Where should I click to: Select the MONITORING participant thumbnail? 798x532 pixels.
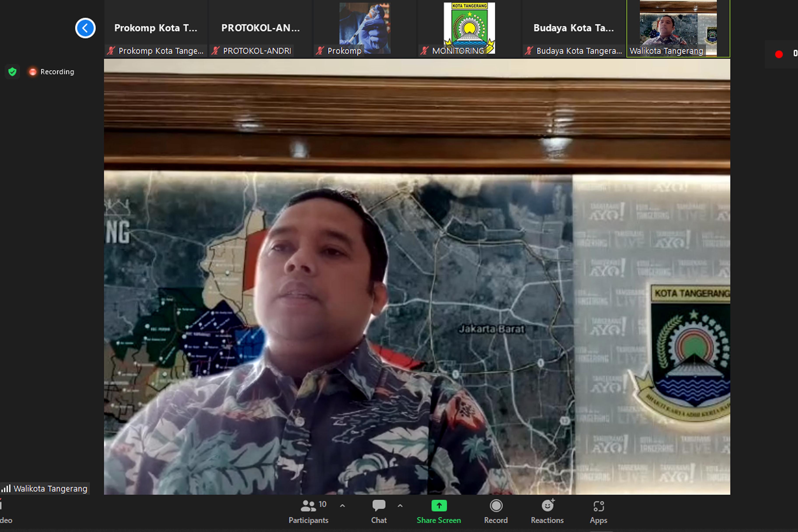[469, 28]
